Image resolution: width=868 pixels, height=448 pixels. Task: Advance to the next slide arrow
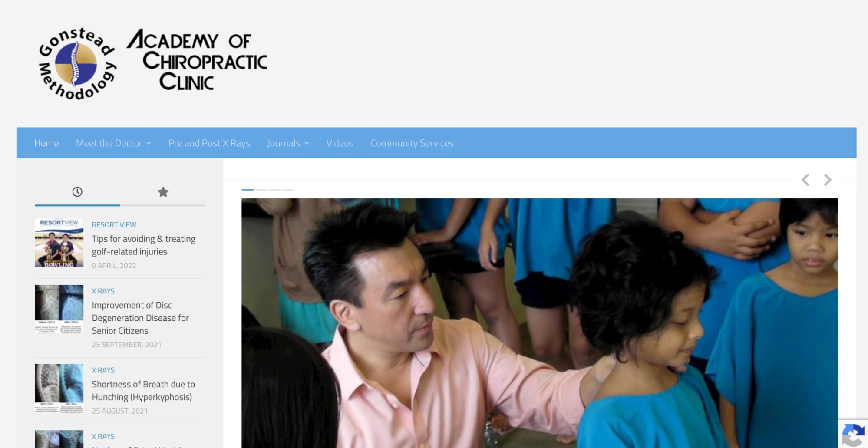[828, 180]
